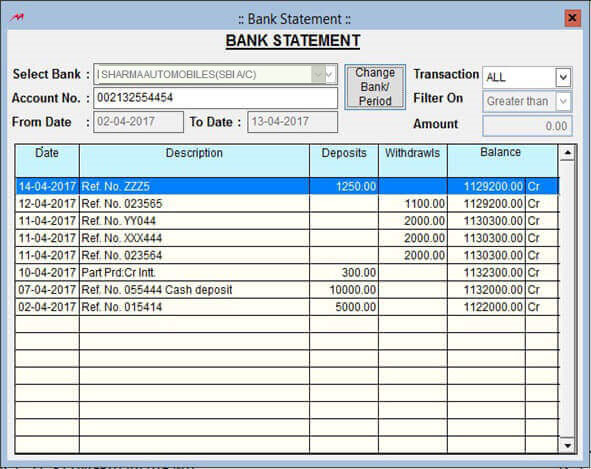Click the To Date field
This screenshot has width=591, height=469.
292,122
